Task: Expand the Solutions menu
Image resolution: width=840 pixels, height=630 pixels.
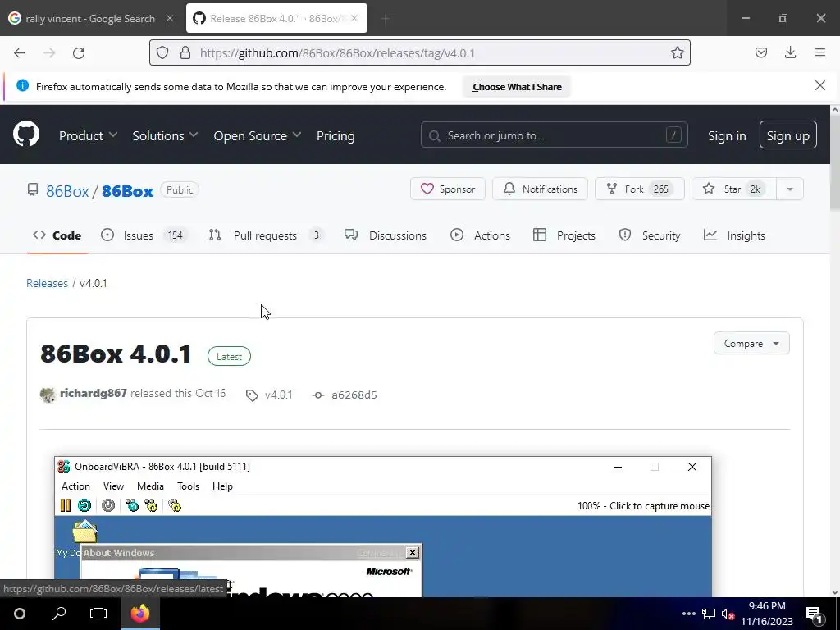Action: [165, 135]
